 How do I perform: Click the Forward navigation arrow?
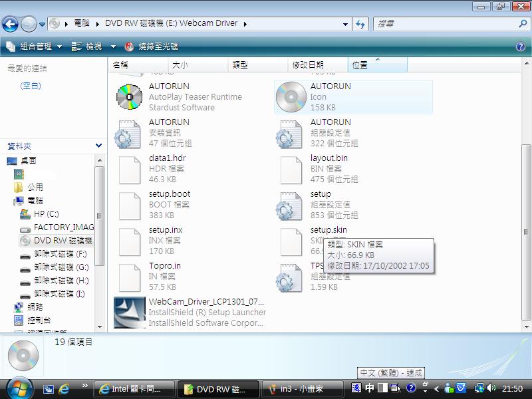click(29, 24)
